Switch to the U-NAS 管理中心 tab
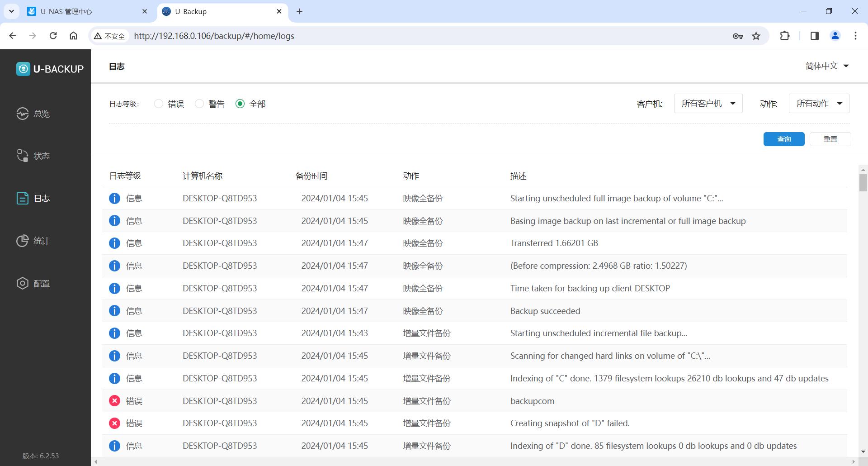The height and width of the screenshot is (466, 868). 81,11
